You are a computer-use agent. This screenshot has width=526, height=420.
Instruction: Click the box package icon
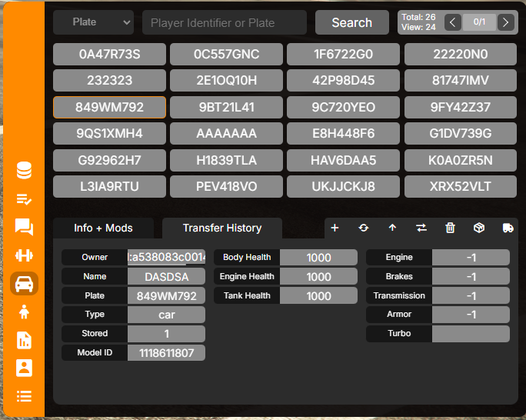tap(479, 228)
